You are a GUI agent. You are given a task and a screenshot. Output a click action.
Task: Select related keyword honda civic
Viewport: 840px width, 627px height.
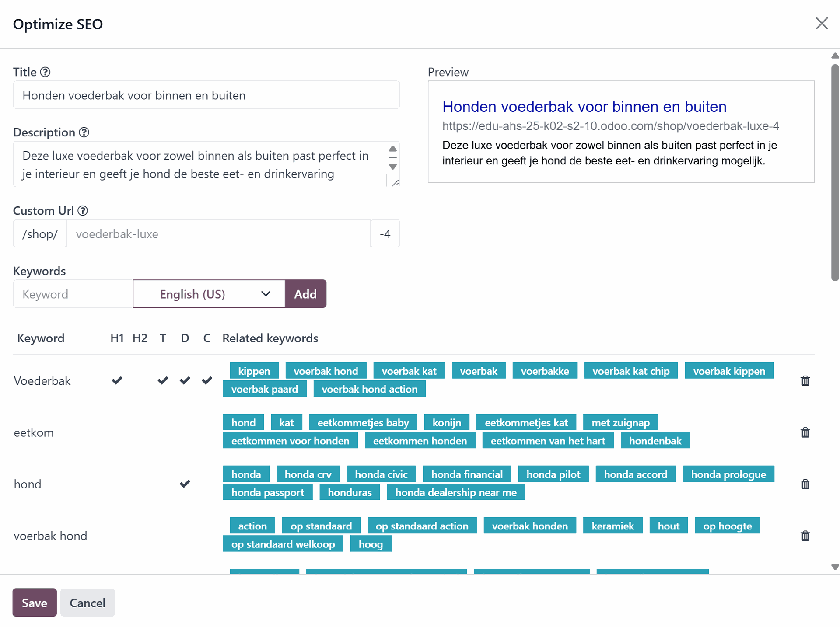pyautogui.click(x=381, y=474)
